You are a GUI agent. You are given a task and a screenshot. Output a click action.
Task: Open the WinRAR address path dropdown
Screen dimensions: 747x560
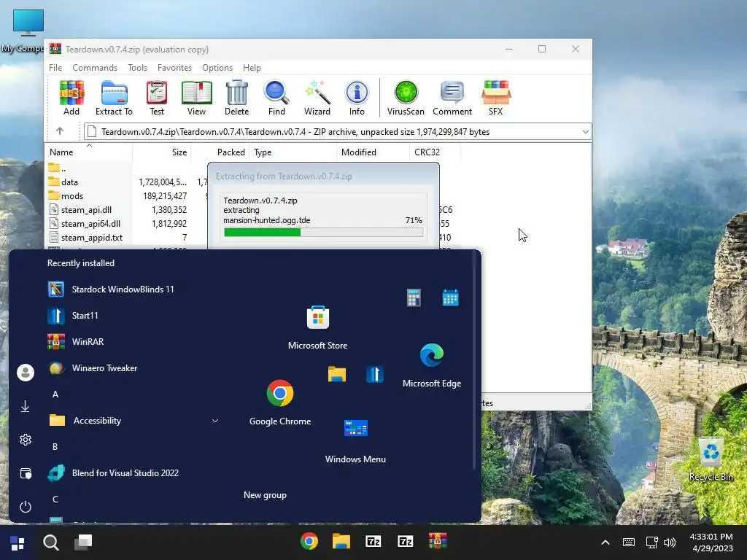(586, 132)
